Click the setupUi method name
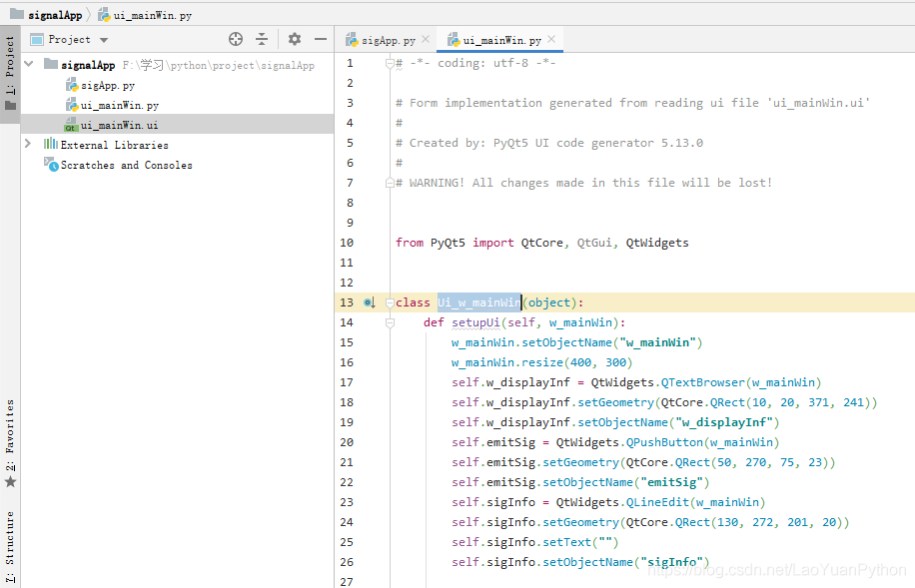 click(x=475, y=322)
